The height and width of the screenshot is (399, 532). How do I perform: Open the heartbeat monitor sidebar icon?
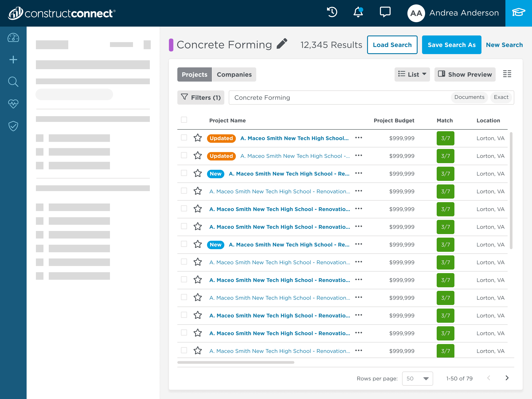pos(13,104)
